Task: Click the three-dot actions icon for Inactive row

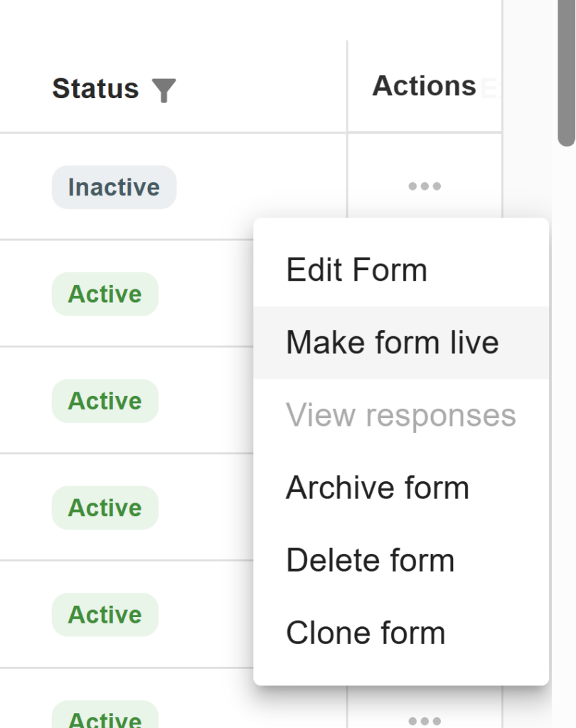Action: coord(425,186)
